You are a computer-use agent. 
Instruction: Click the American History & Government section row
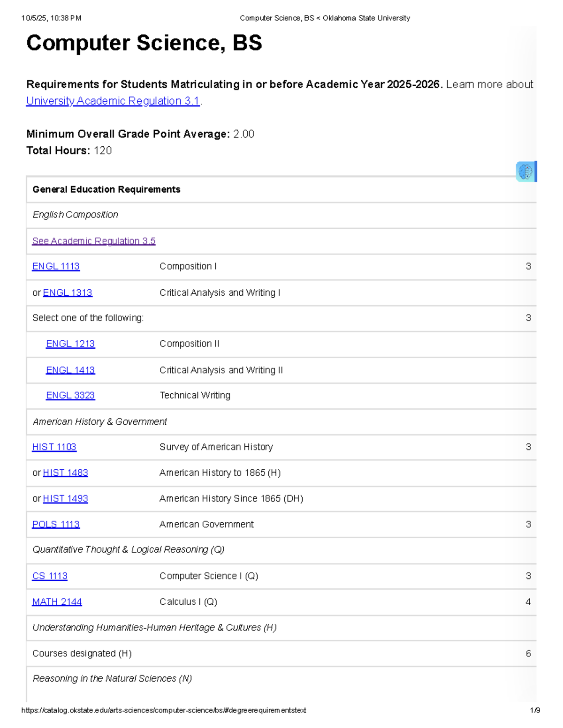click(x=99, y=421)
